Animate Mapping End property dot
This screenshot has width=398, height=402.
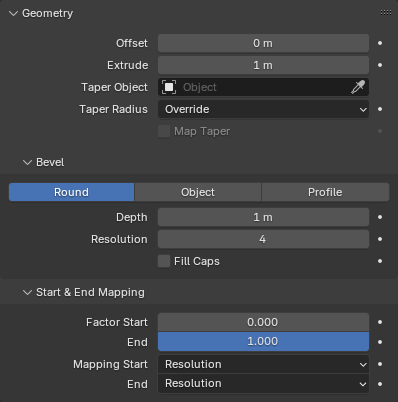(380, 384)
